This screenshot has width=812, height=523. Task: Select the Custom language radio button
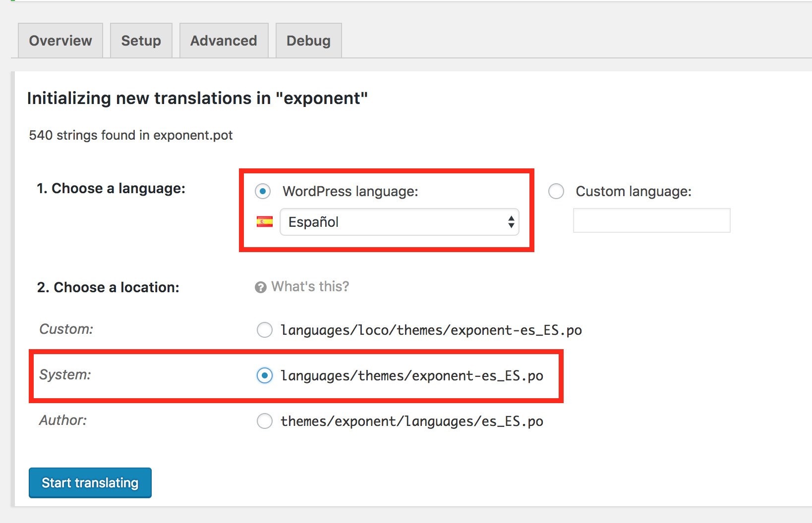pyautogui.click(x=556, y=191)
